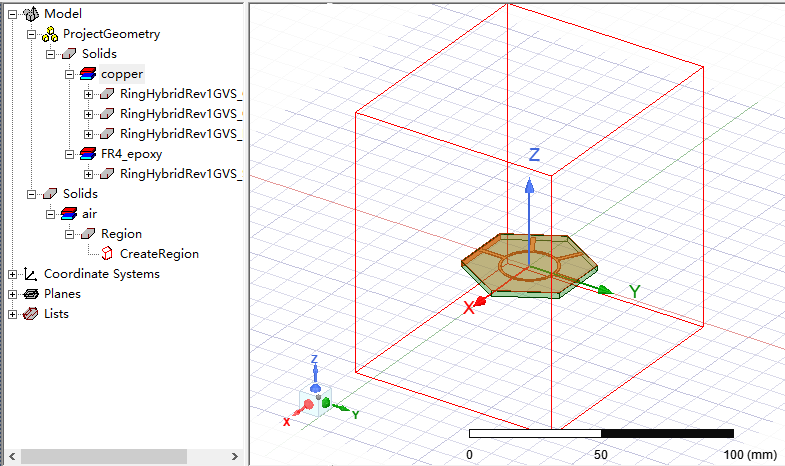This screenshot has height=466, width=785.
Task: Click the copper material icon
Action: (x=88, y=74)
